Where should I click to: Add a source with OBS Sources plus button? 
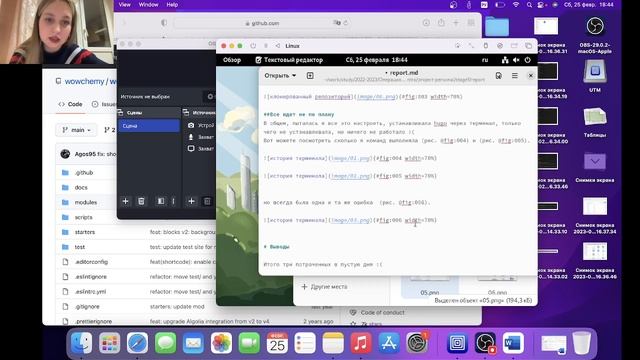click(191, 201)
